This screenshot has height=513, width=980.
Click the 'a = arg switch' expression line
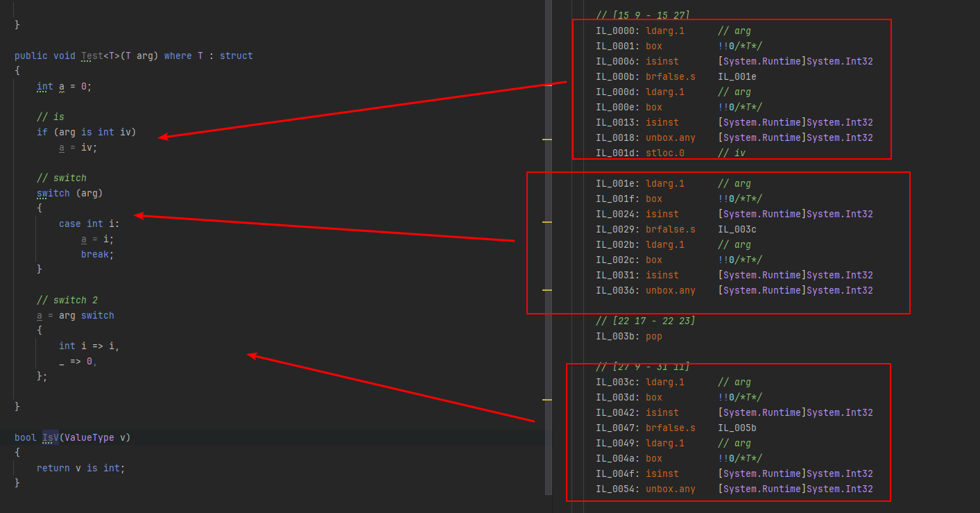coord(75,315)
